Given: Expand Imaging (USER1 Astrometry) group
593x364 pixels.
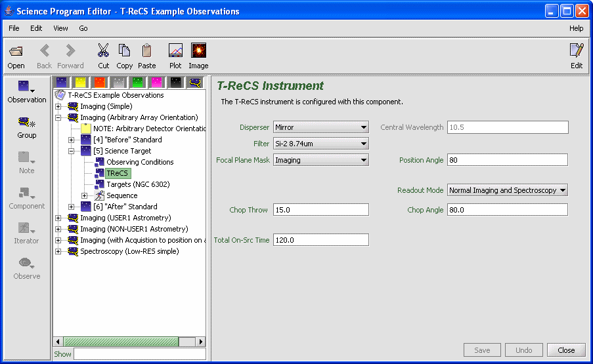Looking at the screenshot, I should coord(58,218).
